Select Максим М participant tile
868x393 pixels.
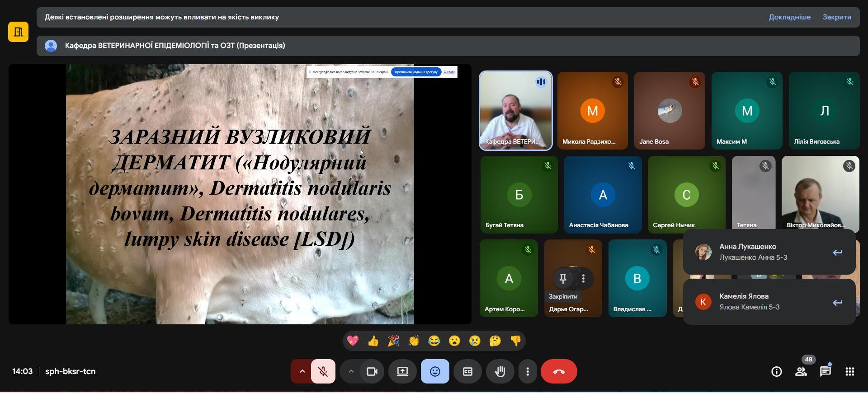click(747, 111)
